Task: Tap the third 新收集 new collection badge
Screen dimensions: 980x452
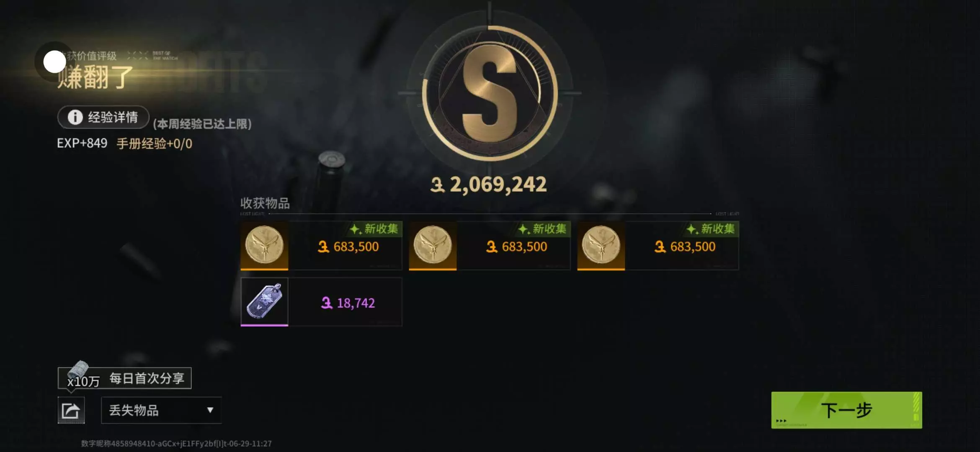Action: [712, 229]
